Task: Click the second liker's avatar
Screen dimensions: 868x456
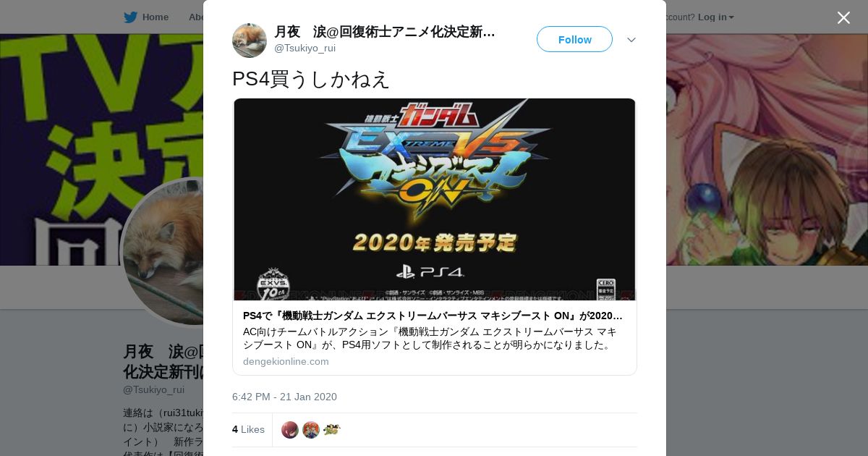Action: tap(311, 430)
